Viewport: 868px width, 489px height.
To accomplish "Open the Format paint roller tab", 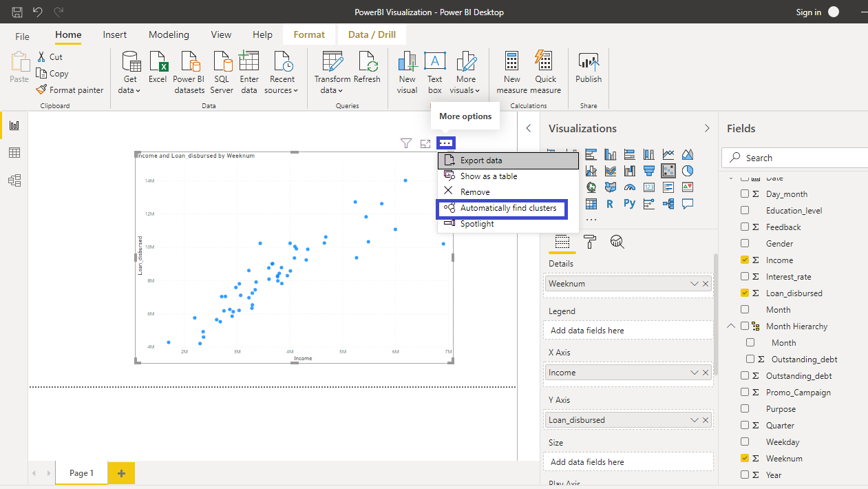I will pyautogui.click(x=590, y=242).
